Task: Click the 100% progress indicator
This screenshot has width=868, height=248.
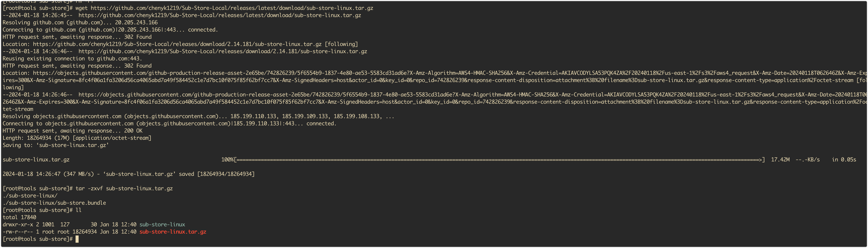Action: (x=227, y=160)
